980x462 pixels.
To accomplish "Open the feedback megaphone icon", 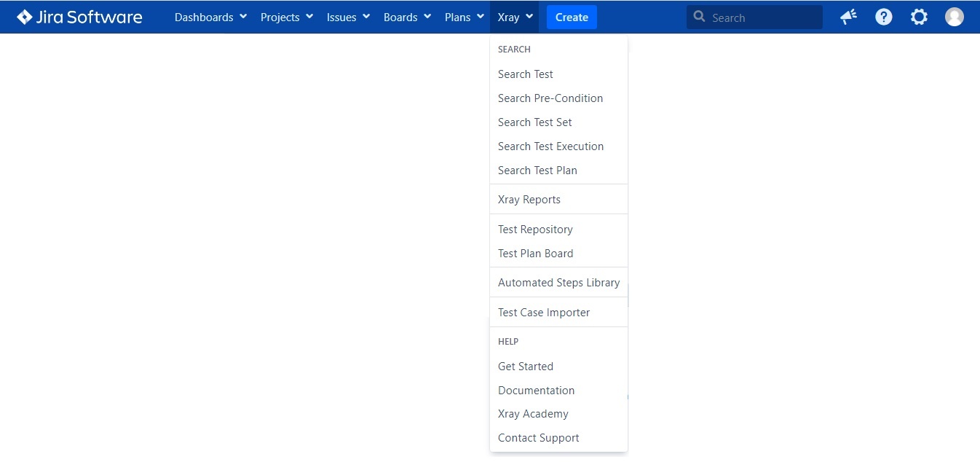I will pyautogui.click(x=848, y=17).
